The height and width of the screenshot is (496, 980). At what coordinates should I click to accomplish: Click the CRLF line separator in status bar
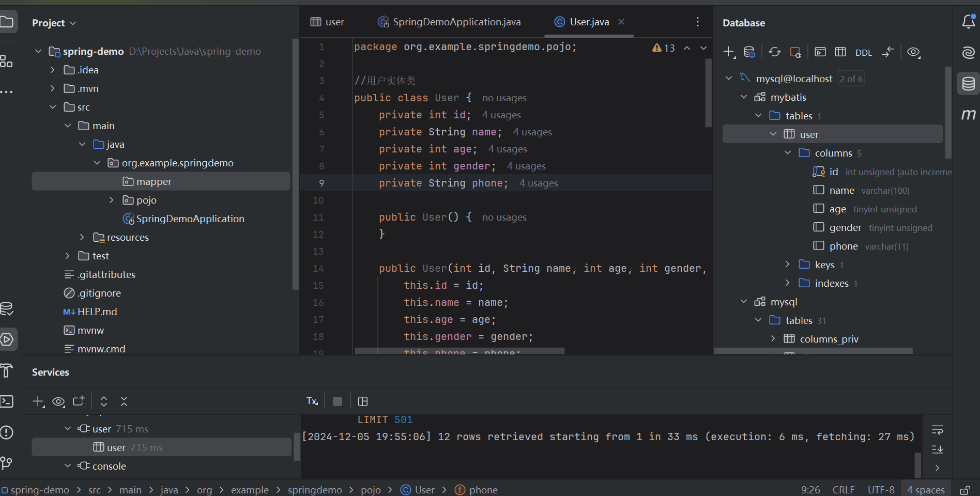pos(844,490)
